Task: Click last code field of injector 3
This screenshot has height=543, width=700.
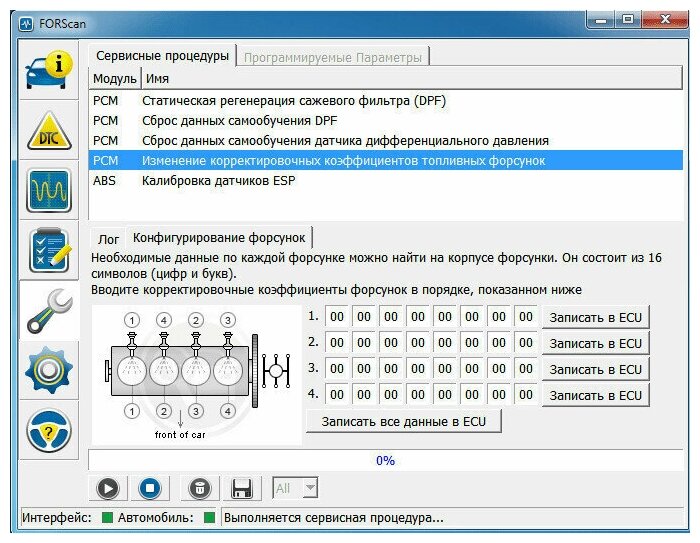Action: 526,369
